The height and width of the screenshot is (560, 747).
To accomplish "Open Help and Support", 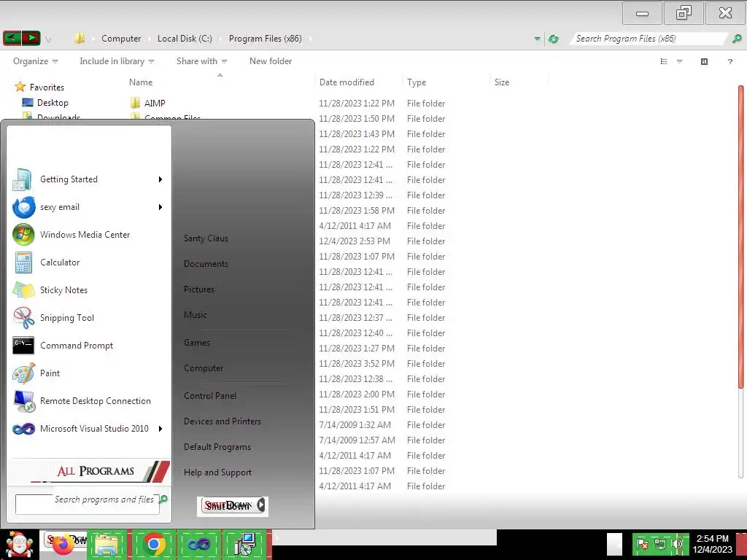I will 217,472.
